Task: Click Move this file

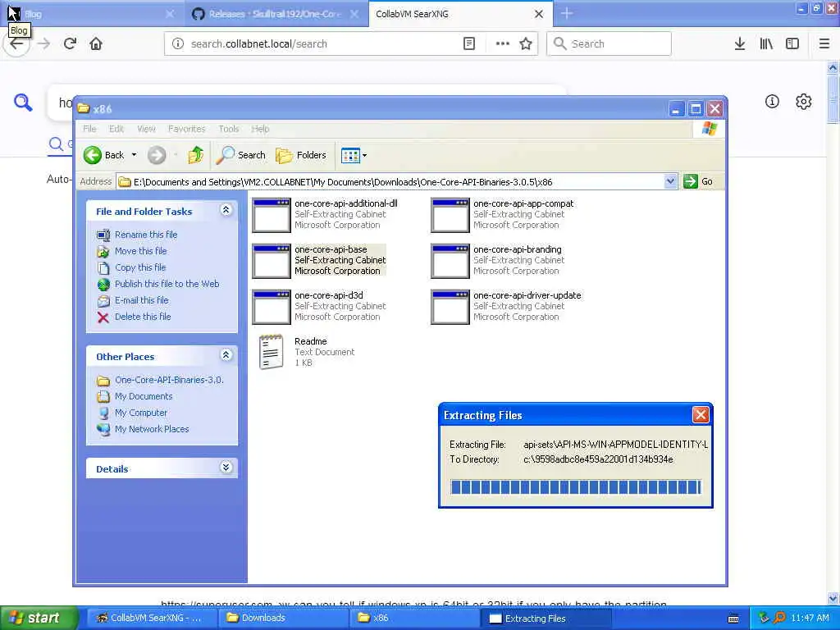Action: click(140, 251)
